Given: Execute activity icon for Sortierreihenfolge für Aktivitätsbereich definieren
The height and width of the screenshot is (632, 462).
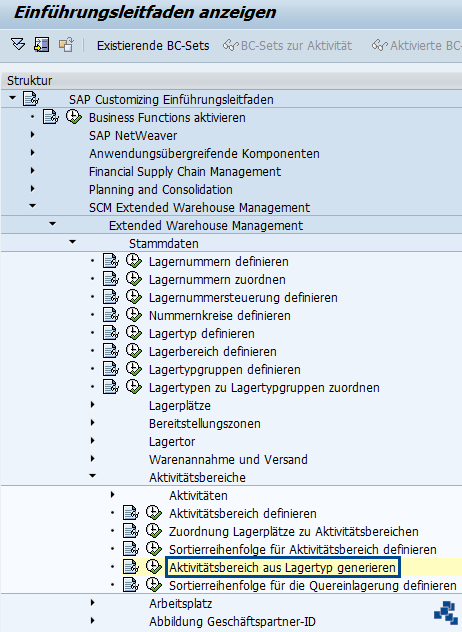Looking at the screenshot, I should (x=154, y=549).
